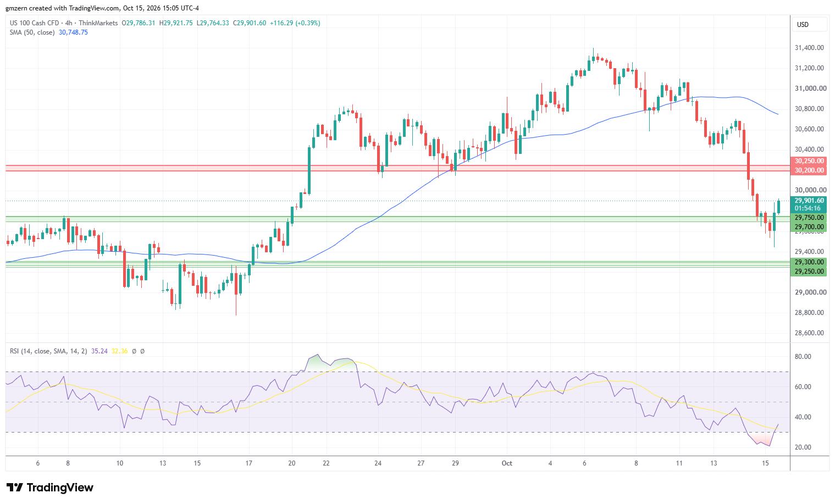The height and width of the screenshot is (504, 835).
Task: Click the SMA (50, close) indicator label
Action: tap(32, 32)
